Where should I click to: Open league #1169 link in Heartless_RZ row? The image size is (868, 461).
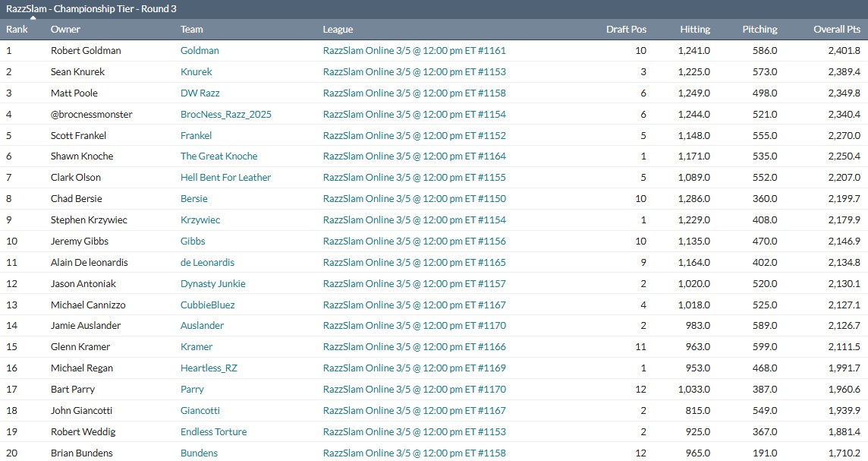[x=414, y=368]
